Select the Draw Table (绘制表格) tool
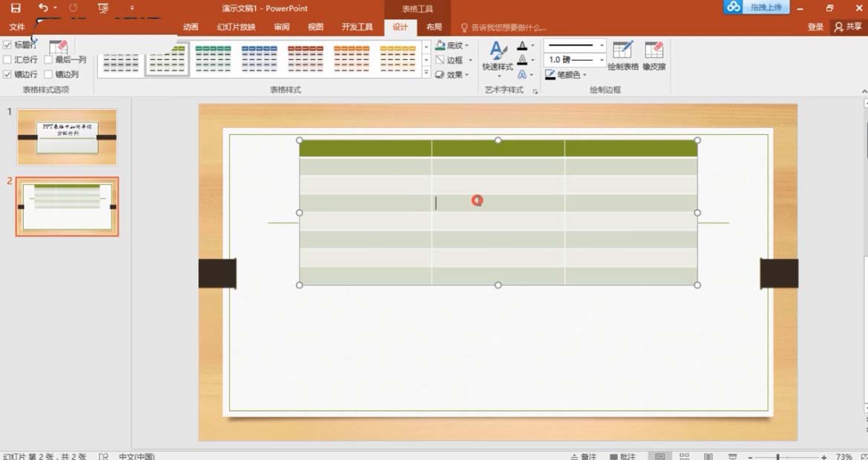The height and width of the screenshot is (460, 868). [x=622, y=56]
